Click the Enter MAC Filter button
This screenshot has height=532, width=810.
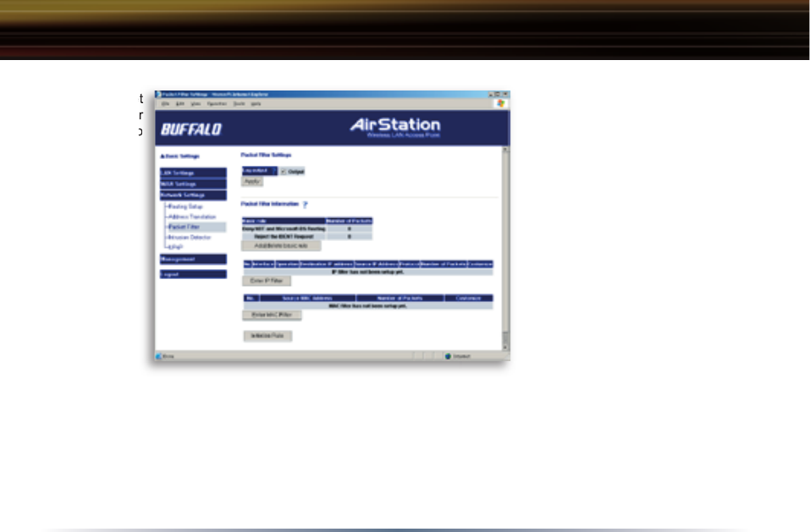(x=272, y=315)
